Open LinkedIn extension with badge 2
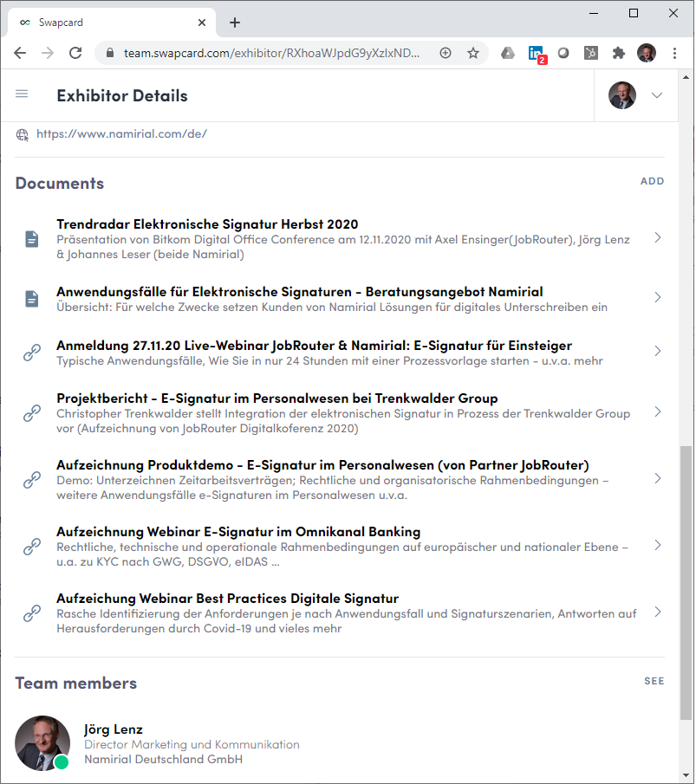696x784 pixels. (x=537, y=54)
